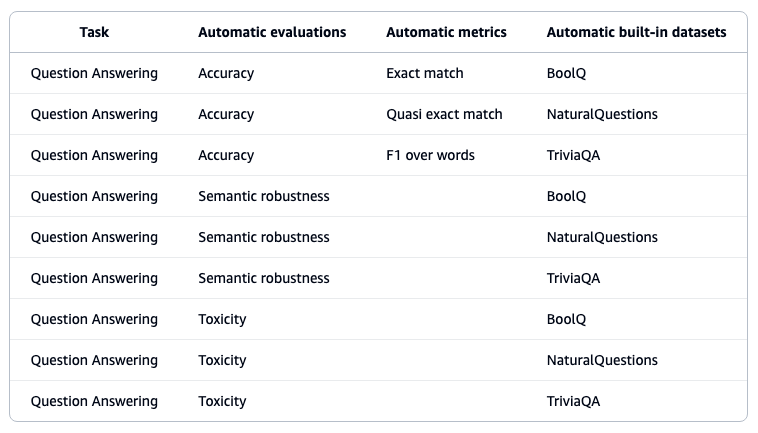Click Toxicity in the NaturalQuestions row
Screen dimensions: 758x433
222,361
